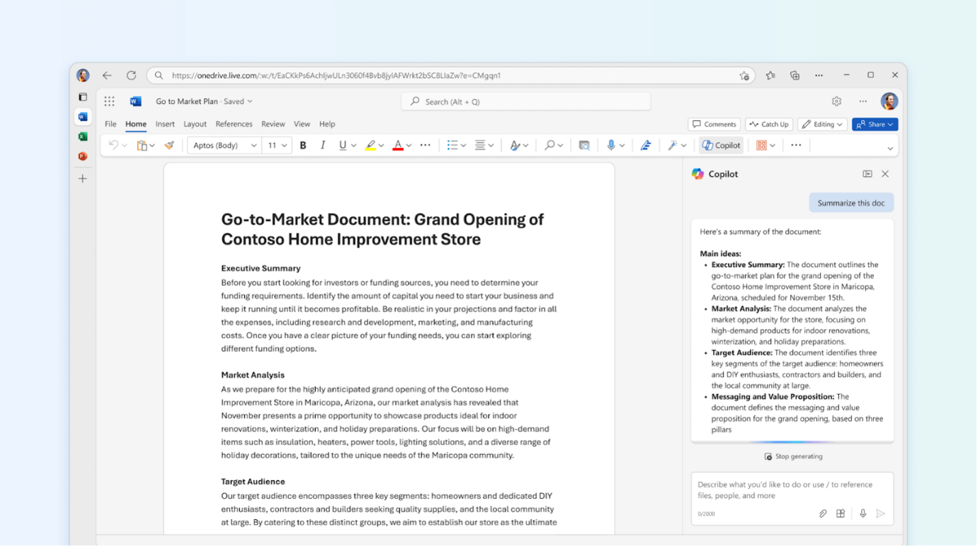This screenshot has height=549, width=980.
Task: Open the Help tab
Action: [328, 125]
